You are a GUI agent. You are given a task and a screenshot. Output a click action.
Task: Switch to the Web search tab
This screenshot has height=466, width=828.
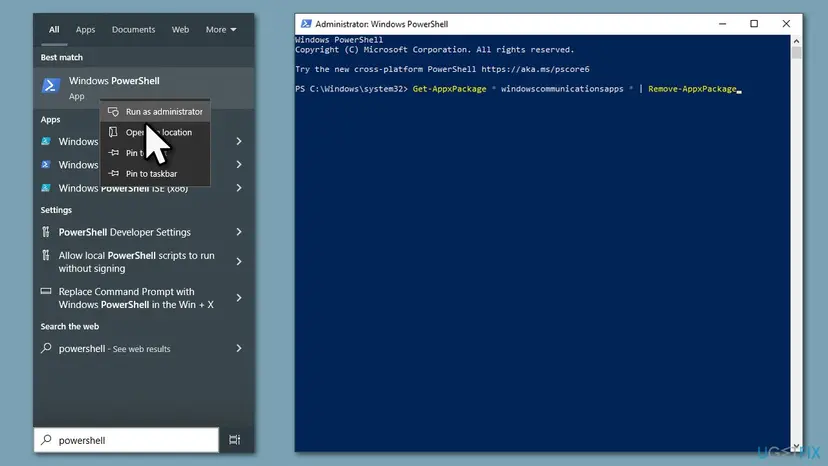(x=180, y=30)
